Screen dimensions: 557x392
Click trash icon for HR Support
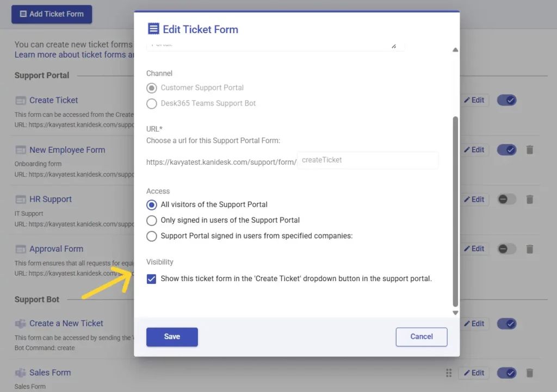530,200
